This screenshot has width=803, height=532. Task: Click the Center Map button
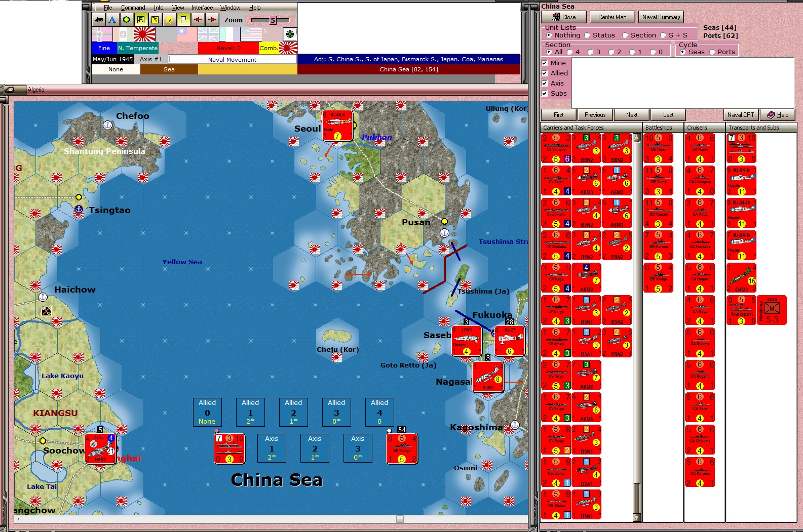pyautogui.click(x=612, y=17)
